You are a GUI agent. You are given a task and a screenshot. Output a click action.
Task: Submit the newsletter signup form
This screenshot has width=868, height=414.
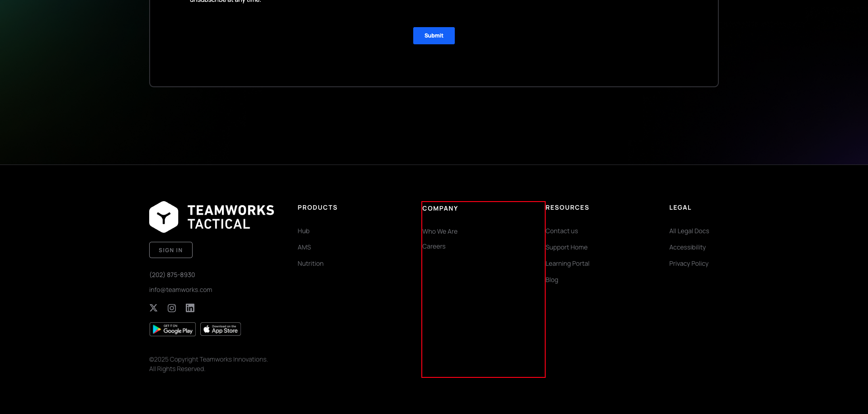click(x=434, y=36)
